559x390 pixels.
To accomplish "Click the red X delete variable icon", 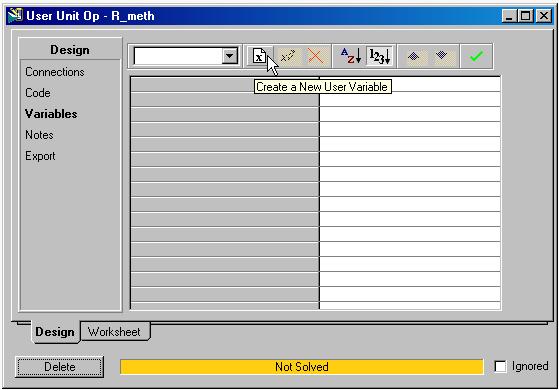I will [x=316, y=56].
